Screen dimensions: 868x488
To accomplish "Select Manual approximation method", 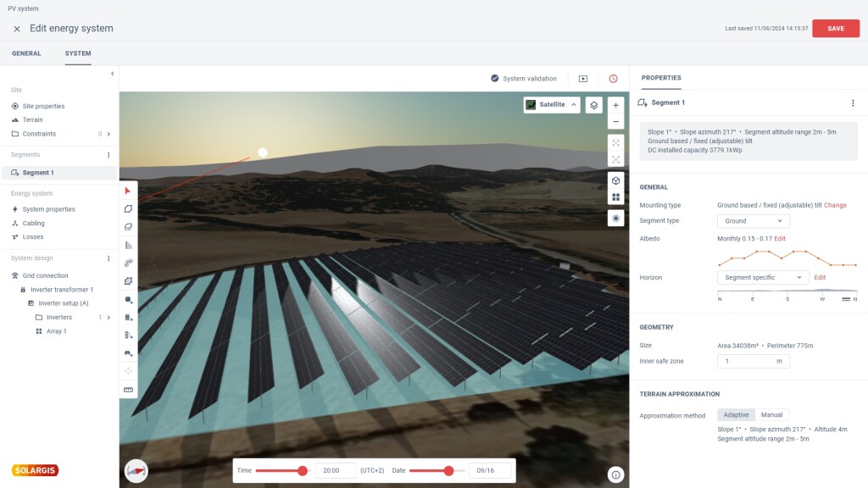I will [x=771, y=415].
